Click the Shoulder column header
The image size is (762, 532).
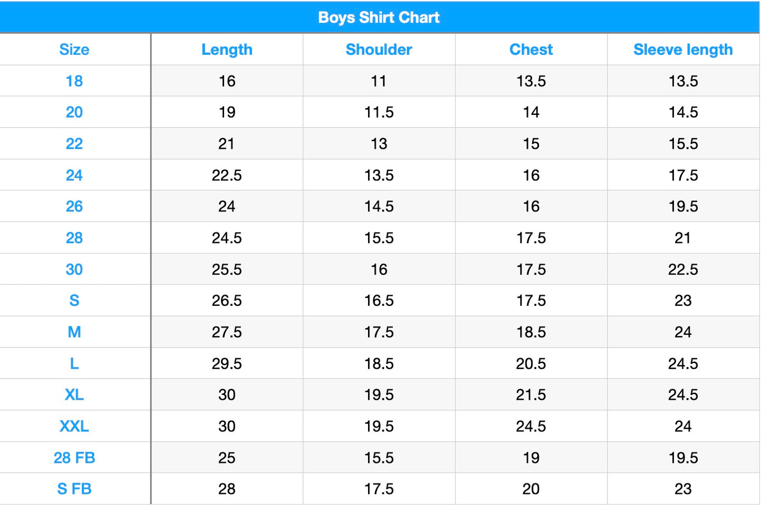(x=379, y=50)
